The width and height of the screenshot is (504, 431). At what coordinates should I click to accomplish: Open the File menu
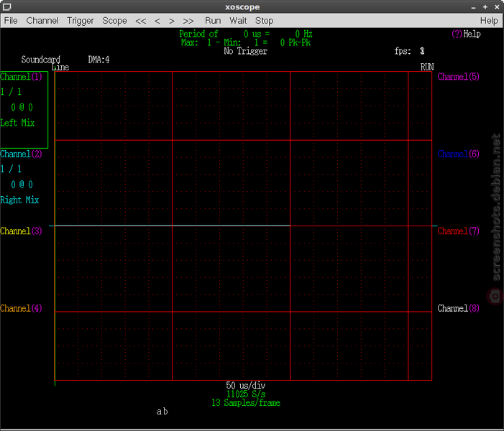click(11, 21)
